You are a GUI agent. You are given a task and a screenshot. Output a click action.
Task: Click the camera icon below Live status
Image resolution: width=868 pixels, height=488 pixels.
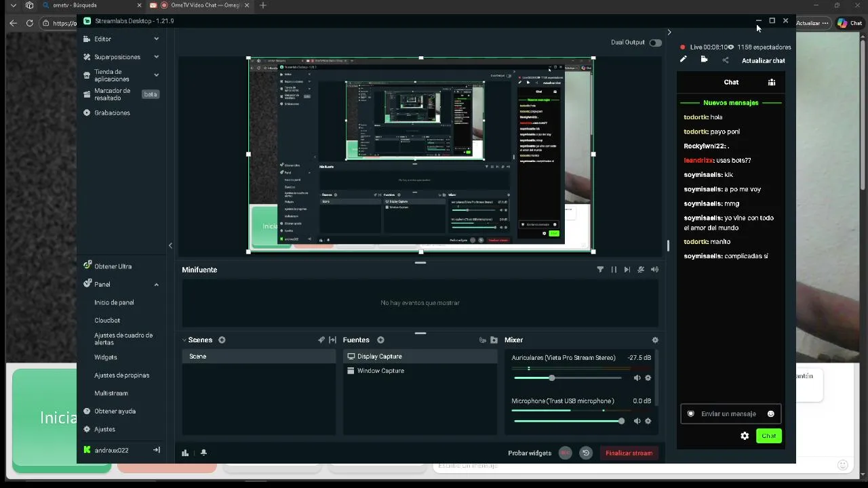pyautogui.click(x=704, y=60)
